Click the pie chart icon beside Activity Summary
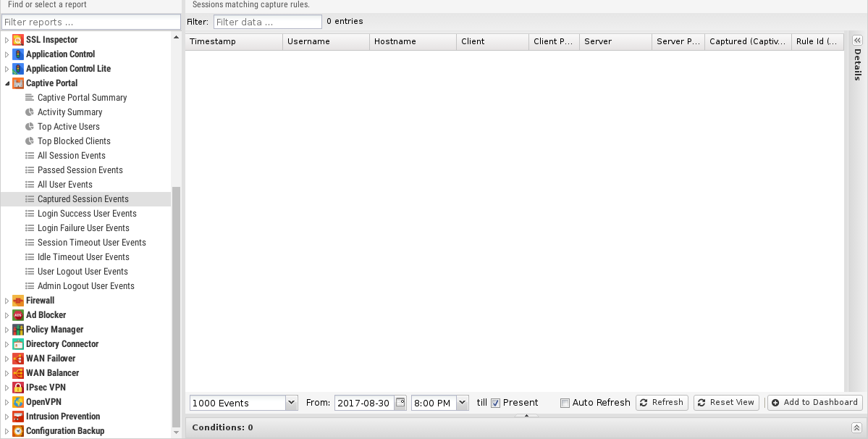868x439 pixels. (x=30, y=112)
